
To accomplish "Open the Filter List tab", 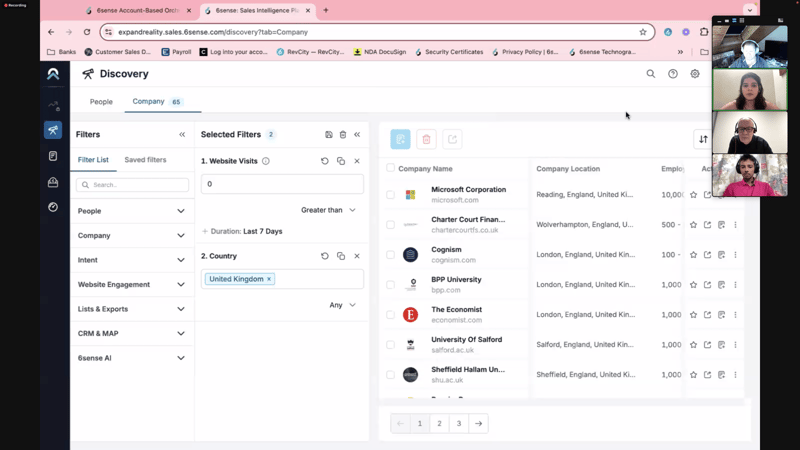I will point(93,160).
